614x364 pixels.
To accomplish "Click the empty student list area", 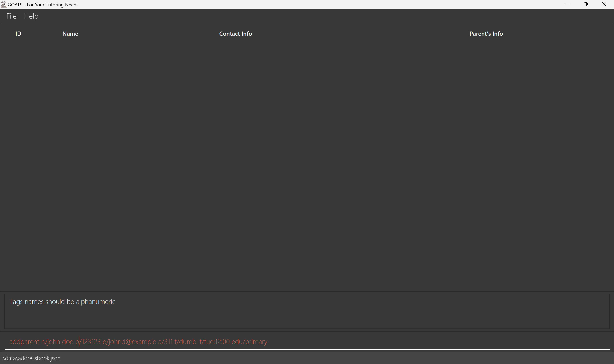I will 307,159.
